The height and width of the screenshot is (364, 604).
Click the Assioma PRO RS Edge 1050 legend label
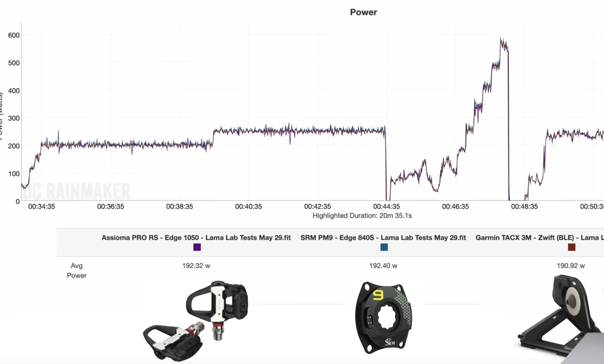coord(196,238)
